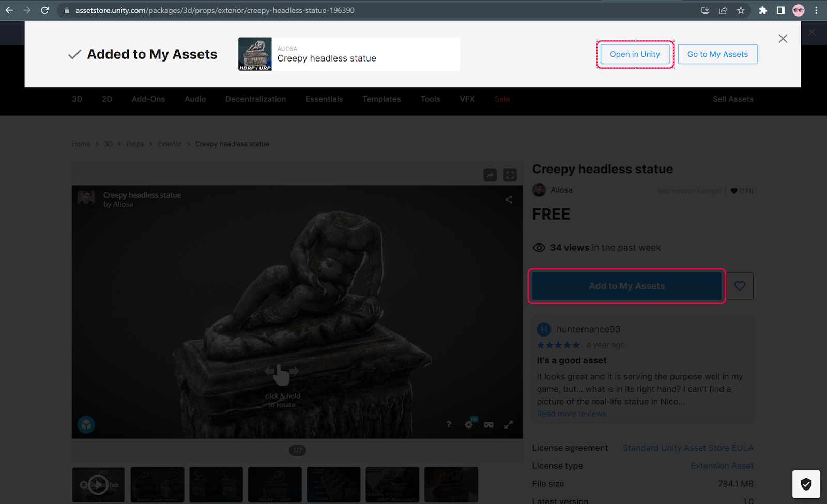Open the Add-Ons category menu
827x504 pixels.
point(148,99)
